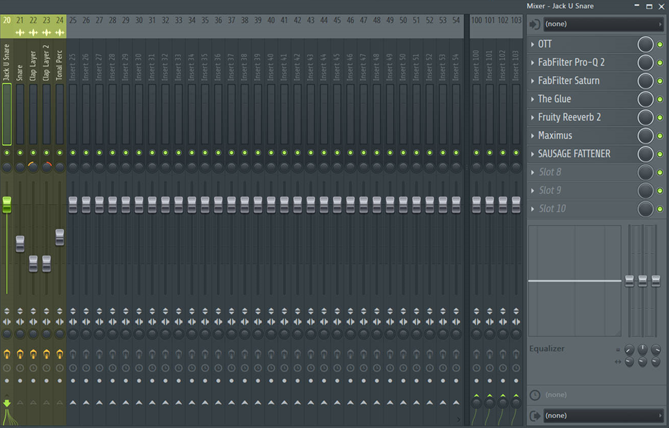Click the Equalizer label
The height and width of the screenshot is (428, 669).
[547, 349]
